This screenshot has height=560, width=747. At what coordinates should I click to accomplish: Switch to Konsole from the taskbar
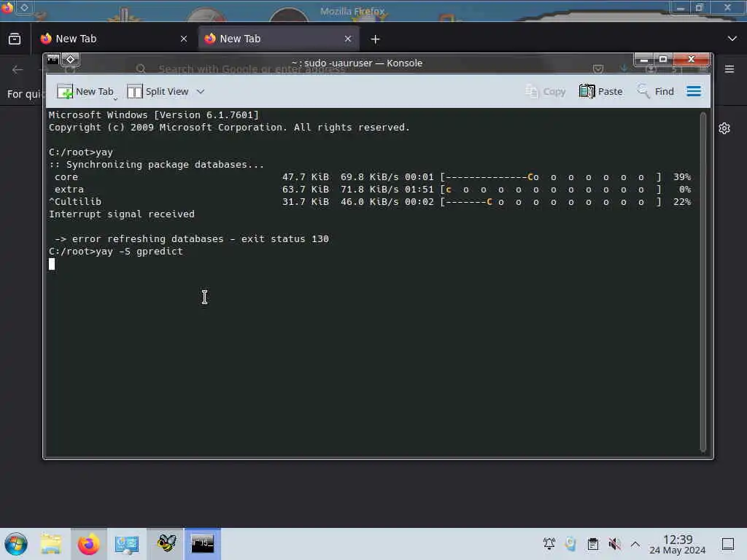[x=203, y=544]
